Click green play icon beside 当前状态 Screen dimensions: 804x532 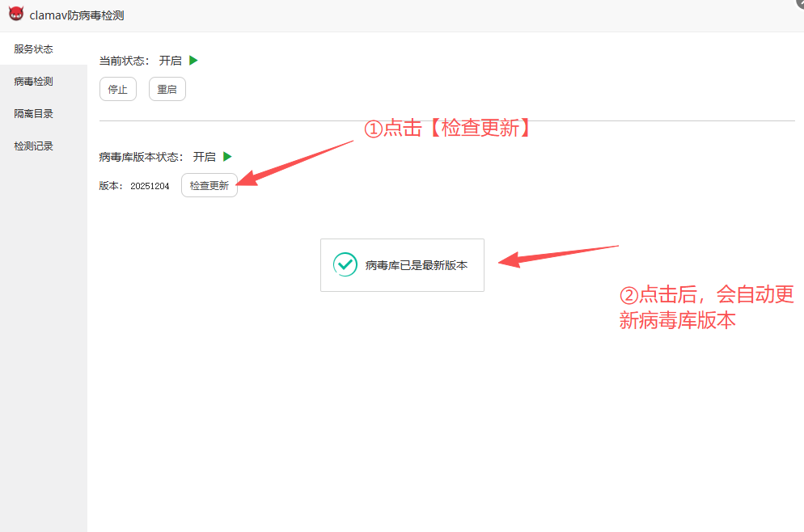[x=193, y=60]
